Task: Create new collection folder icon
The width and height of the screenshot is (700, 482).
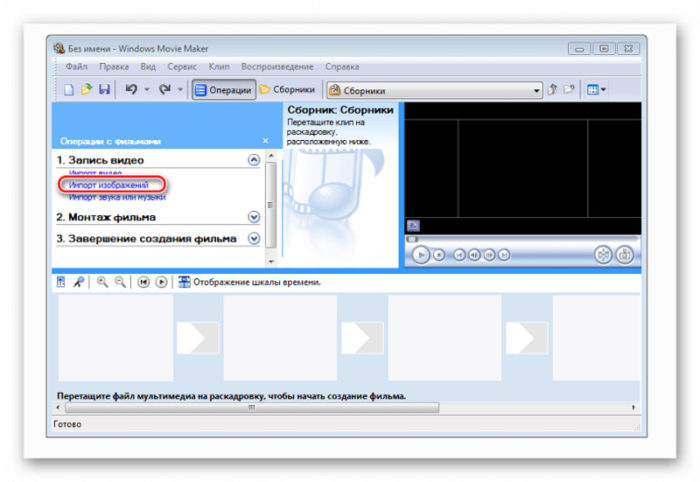Action: pyautogui.click(x=569, y=90)
